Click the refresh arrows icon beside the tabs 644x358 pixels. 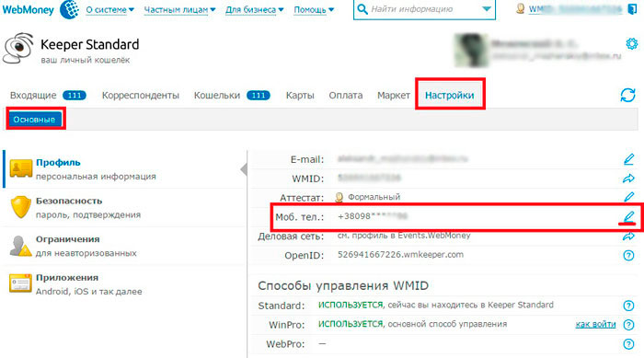(x=627, y=96)
